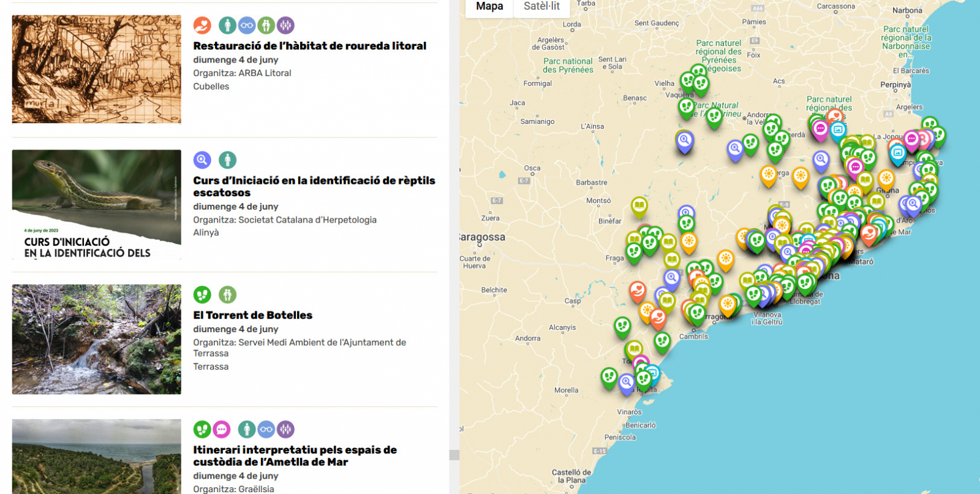980x494 pixels.
Task: Click the green footprints icon above El Torrent de Botelles
Action: [x=202, y=295]
